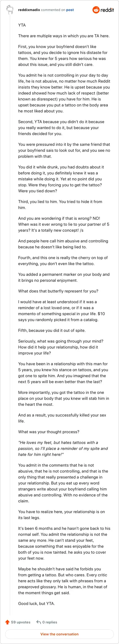This screenshot has height=644, width=119.
Task: Open "View the conversation" button
Action: point(59,634)
